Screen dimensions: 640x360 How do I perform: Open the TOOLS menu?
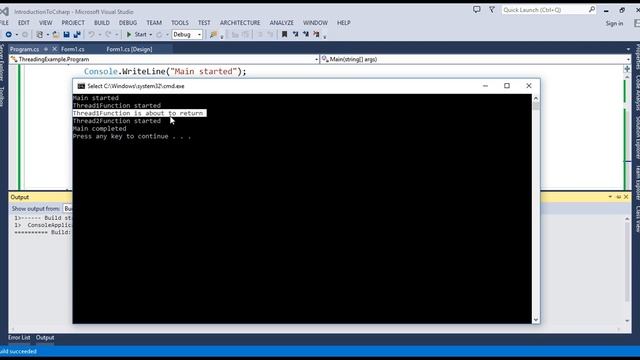[x=180, y=23]
